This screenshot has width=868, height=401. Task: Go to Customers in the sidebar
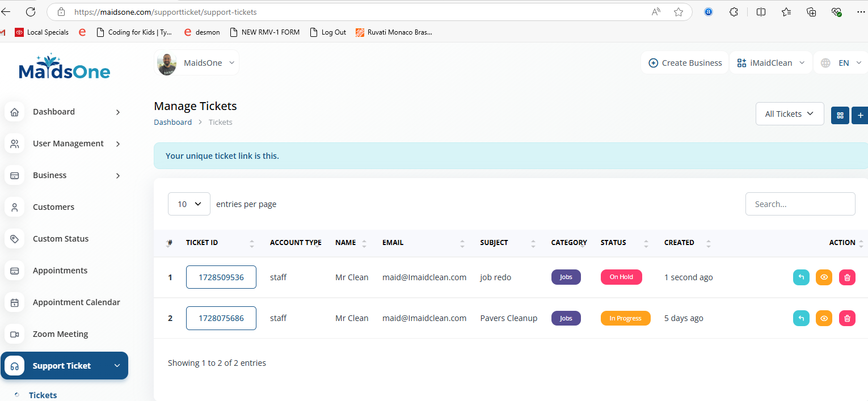point(53,207)
